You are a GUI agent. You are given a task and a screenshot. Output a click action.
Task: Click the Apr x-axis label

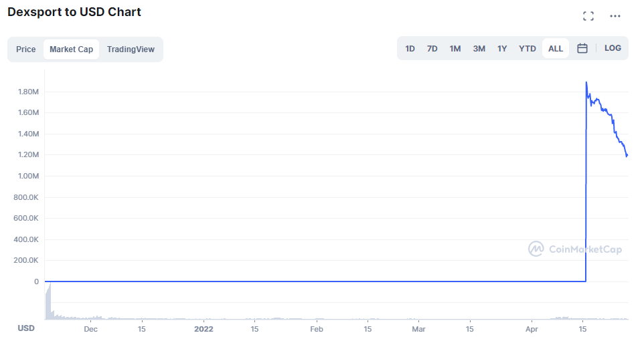click(532, 329)
